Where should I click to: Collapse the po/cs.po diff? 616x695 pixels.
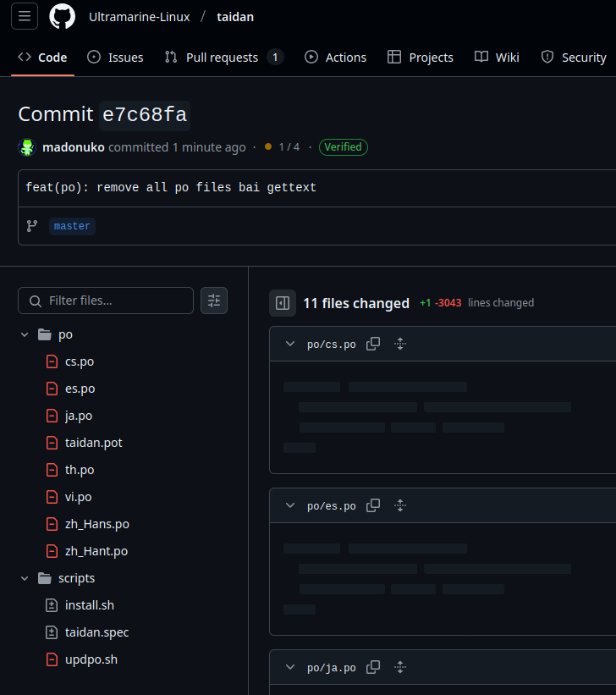click(290, 344)
